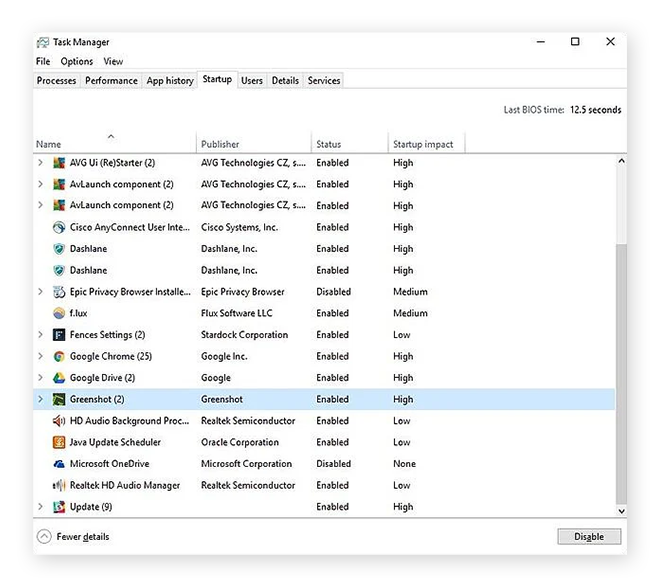Click the Task Manager title bar icon
The height and width of the screenshot is (586, 660).
(43, 42)
